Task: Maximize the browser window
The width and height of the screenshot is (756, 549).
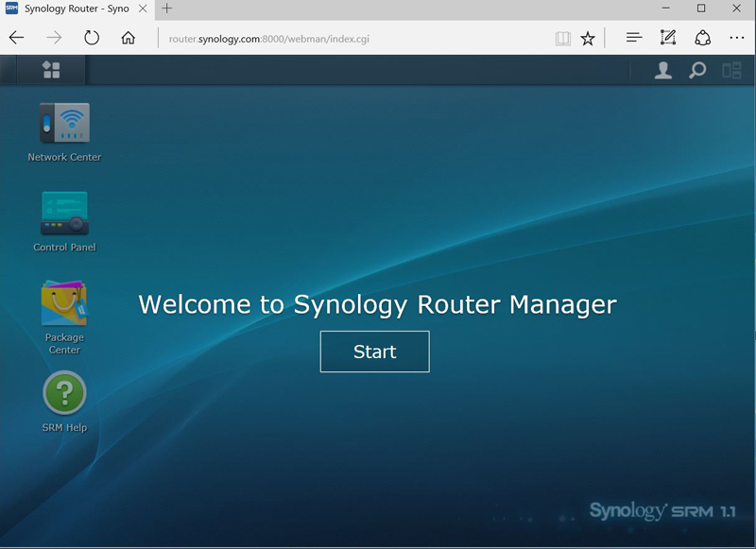Action: point(701,9)
